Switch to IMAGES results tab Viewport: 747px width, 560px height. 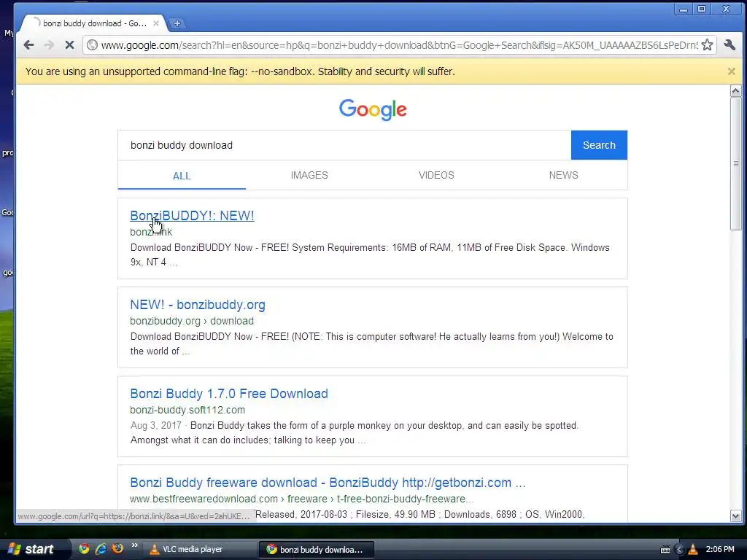tap(309, 175)
